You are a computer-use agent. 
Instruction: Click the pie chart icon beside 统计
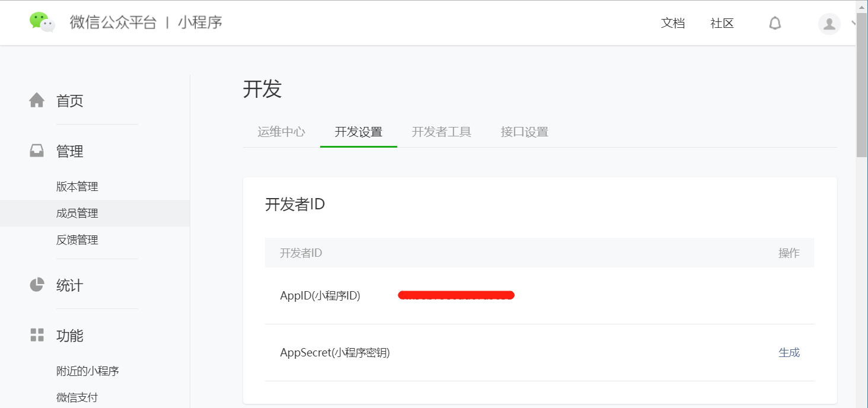click(x=37, y=285)
